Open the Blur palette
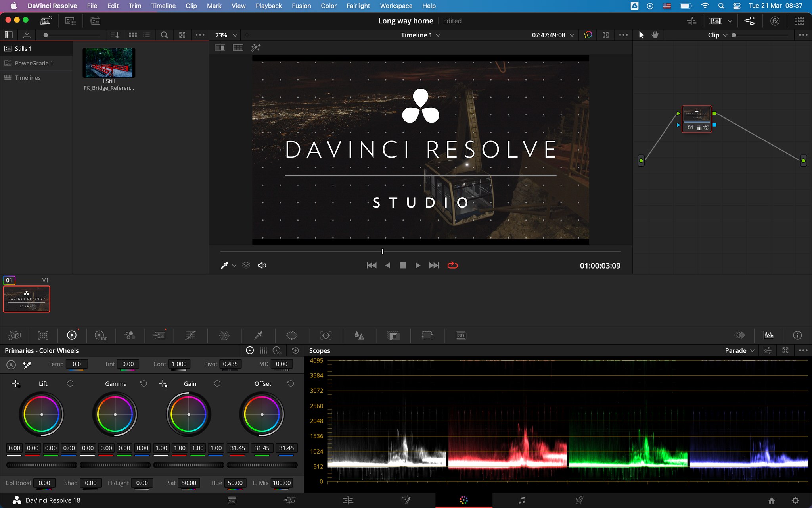The image size is (812, 508). tap(359, 335)
